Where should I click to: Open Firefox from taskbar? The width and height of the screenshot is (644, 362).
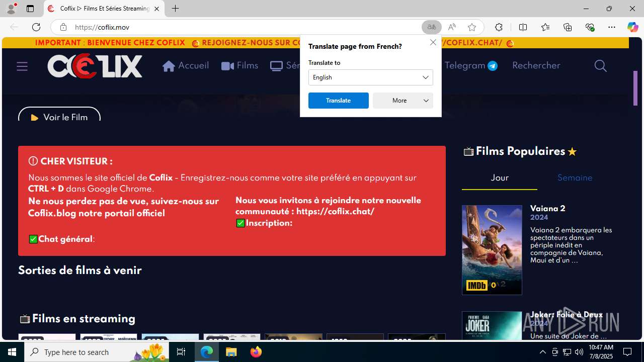[256, 352]
